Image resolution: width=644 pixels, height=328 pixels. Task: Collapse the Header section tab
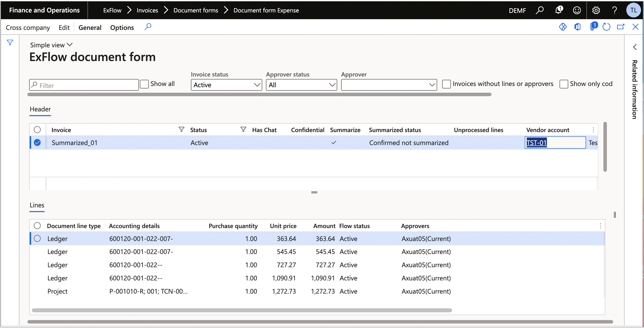(40, 109)
